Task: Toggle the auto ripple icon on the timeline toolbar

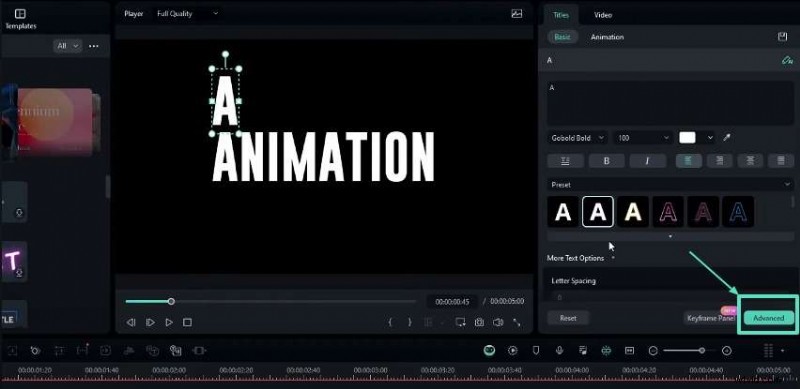Action: [x=606, y=350]
